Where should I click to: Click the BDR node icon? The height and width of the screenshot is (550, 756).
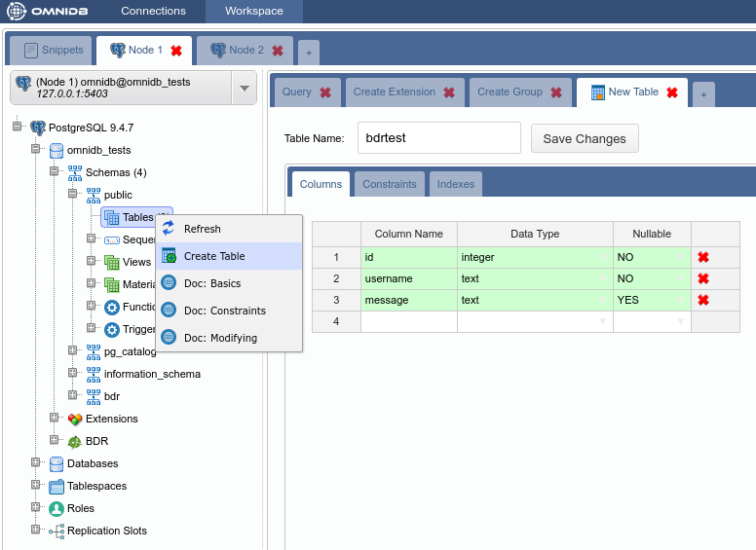[75, 441]
